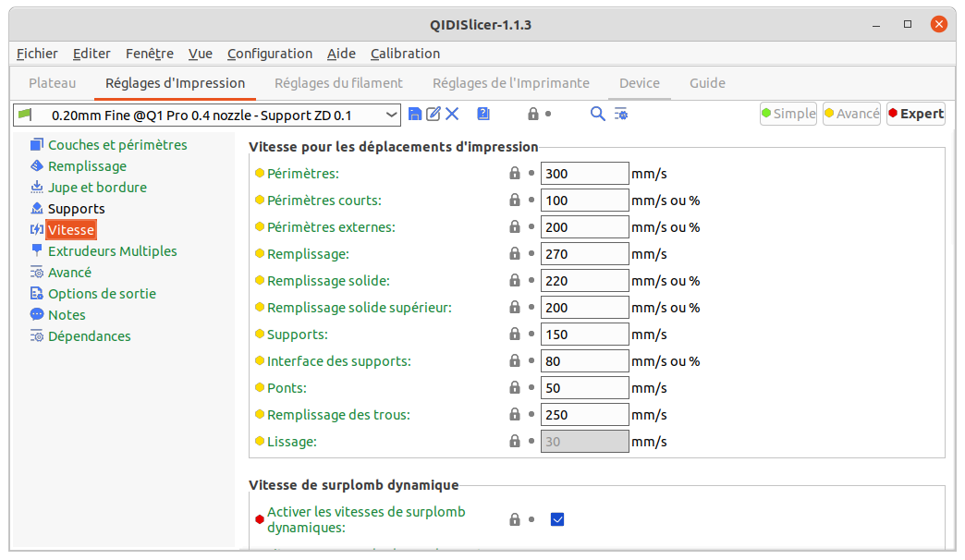Open Couches et périmètres settings page

click(117, 144)
